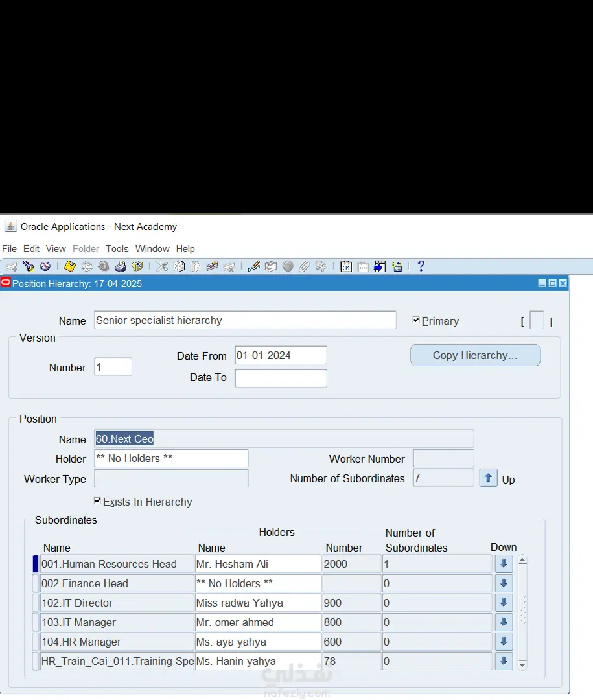
Task: Toggle the Exists In Hierarchy checkbox
Action: pos(97,501)
